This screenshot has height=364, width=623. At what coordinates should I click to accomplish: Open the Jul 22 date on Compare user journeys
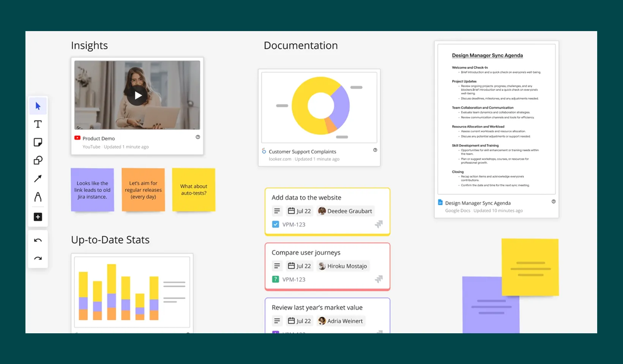pyautogui.click(x=300, y=266)
